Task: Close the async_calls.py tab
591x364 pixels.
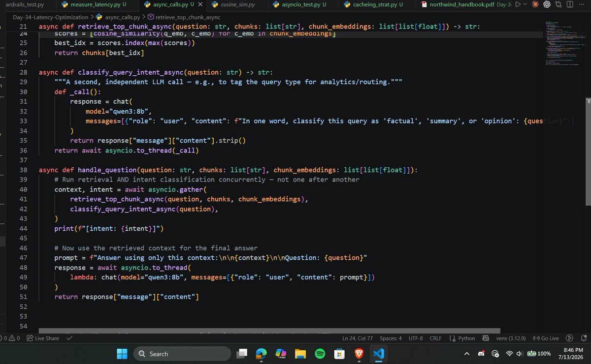Action: pyautogui.click(x=200, y=5)
